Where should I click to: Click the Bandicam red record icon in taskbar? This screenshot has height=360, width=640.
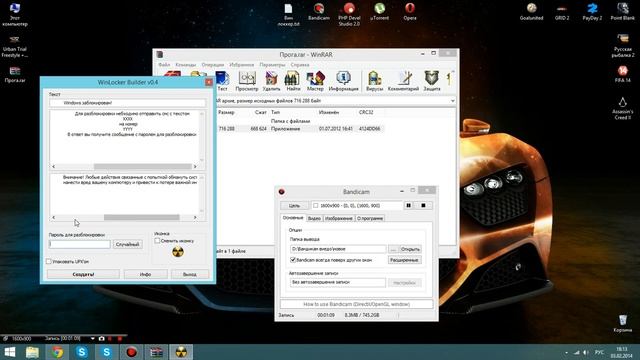131,352
